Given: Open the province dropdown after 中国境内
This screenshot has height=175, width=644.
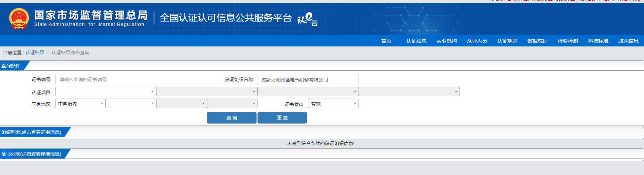Looking at the screenshot, I should [131, 103].
